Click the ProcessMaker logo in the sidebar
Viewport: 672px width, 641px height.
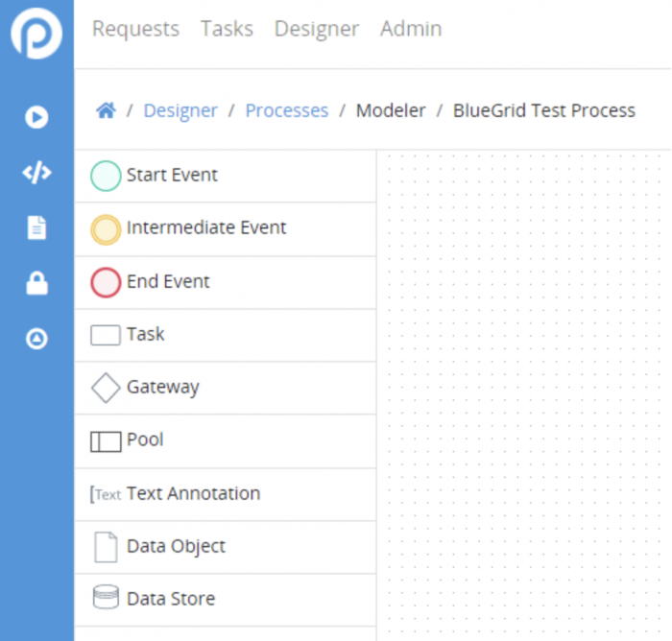tap(36, 34)
